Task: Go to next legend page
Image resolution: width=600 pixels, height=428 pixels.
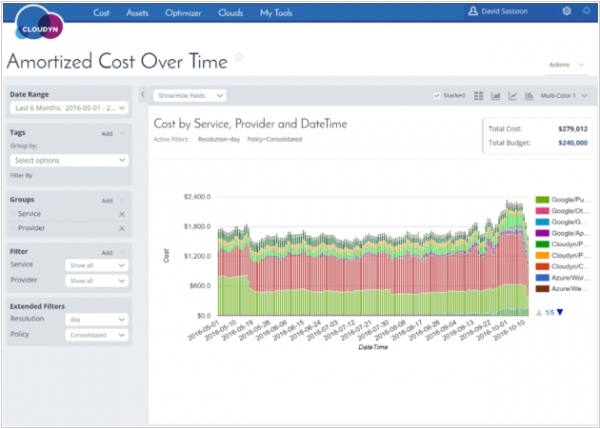Action: 560,313
